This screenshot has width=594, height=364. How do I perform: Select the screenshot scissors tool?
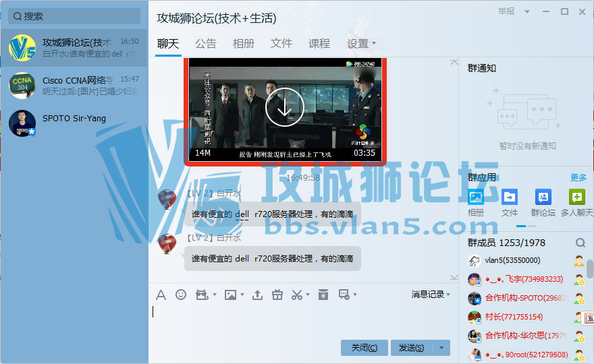click(296, 295)
